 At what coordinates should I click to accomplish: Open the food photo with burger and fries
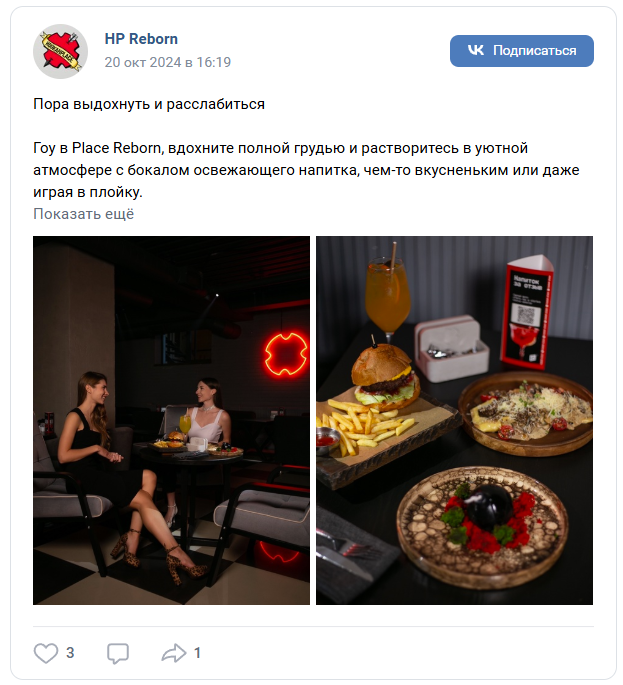[x=454, y=420]
